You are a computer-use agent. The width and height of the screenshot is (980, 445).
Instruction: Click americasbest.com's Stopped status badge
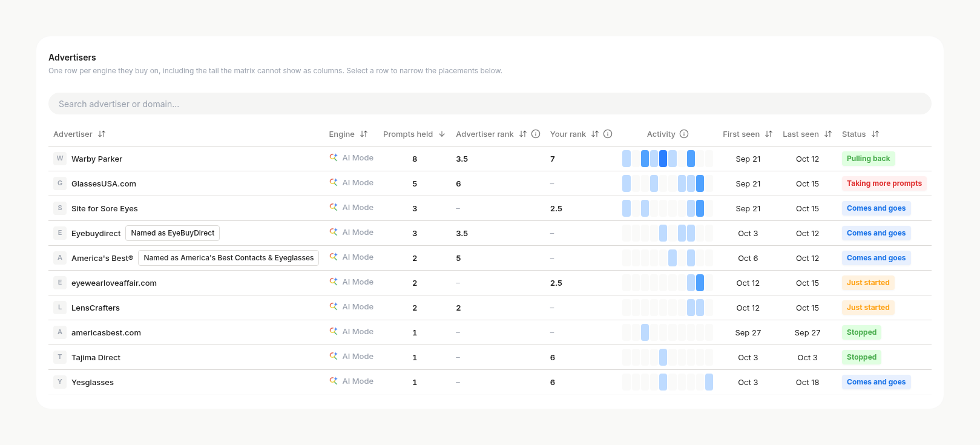861,332
